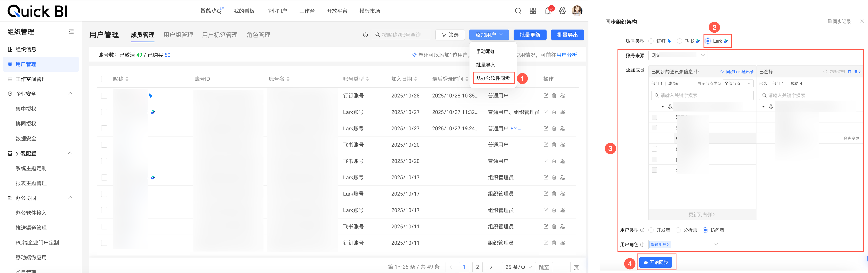The height and width of the screenshot is (273, 868).
Task: Collapse the 企业安全 sidebar section
Action: [x=70, y=94]
